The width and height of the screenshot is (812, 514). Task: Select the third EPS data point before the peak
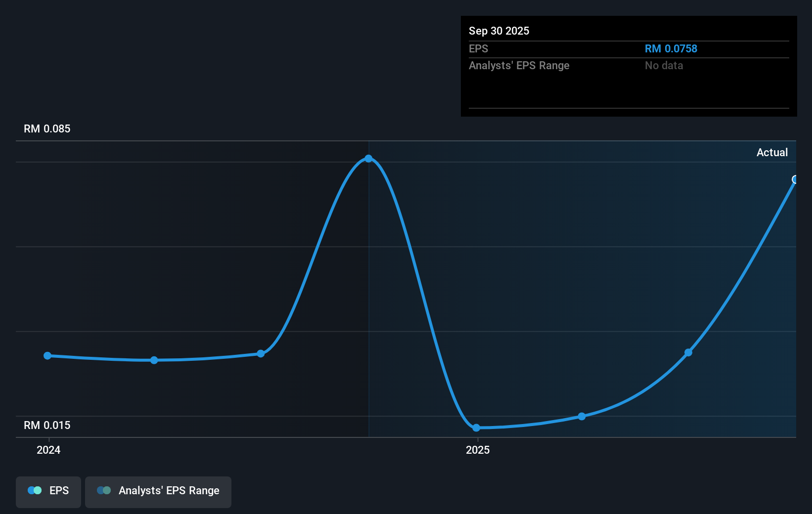pos(261,353)
